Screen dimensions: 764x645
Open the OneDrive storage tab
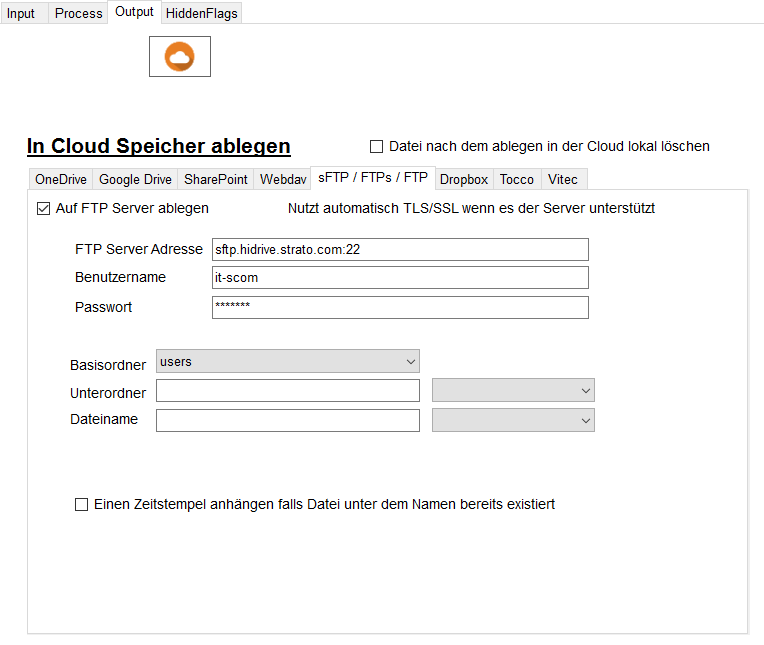[x=60, y=180]
